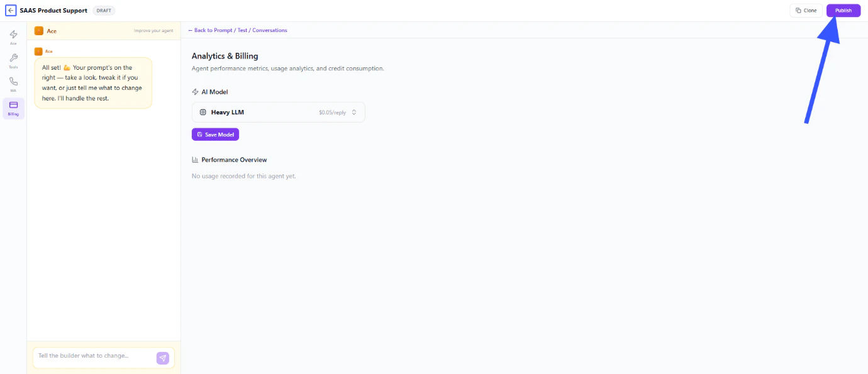Open the Heavy LLM model dropdown
The width and height of the screenshot is (868, 374).
pos(278,113)
